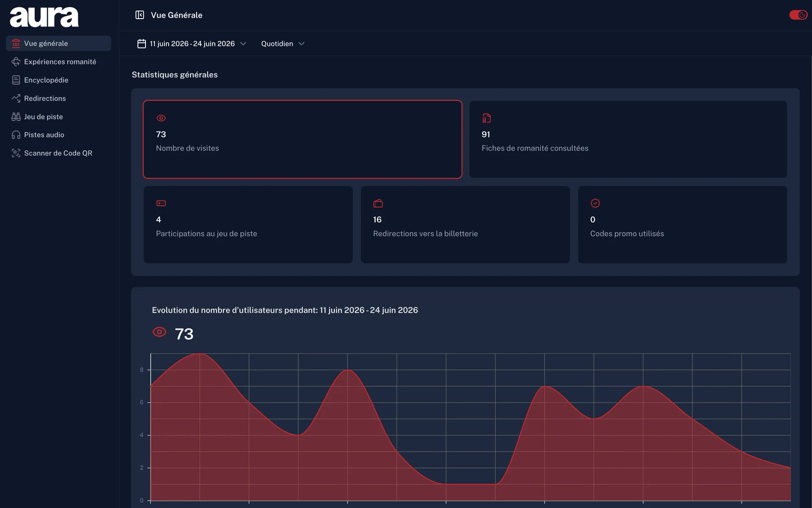Click the museum icon beside Vue générale
812x508 pixels.
[x=16, y=44]
